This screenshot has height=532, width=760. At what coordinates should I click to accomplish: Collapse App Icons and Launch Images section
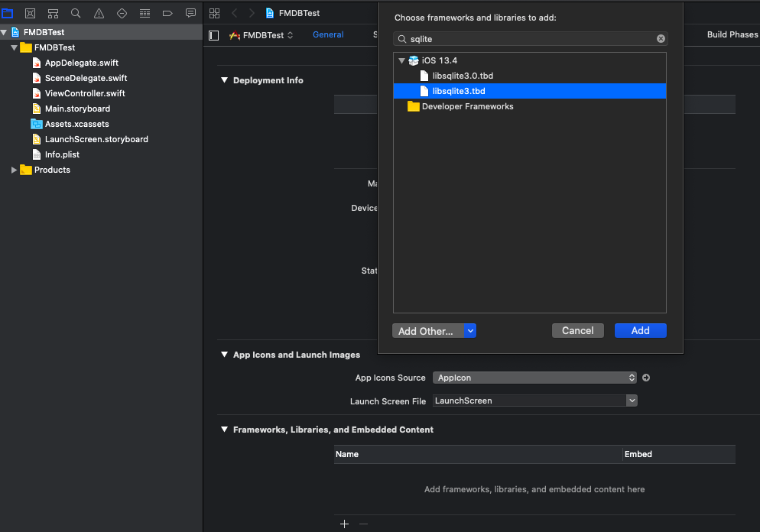(x=225, y=354)
